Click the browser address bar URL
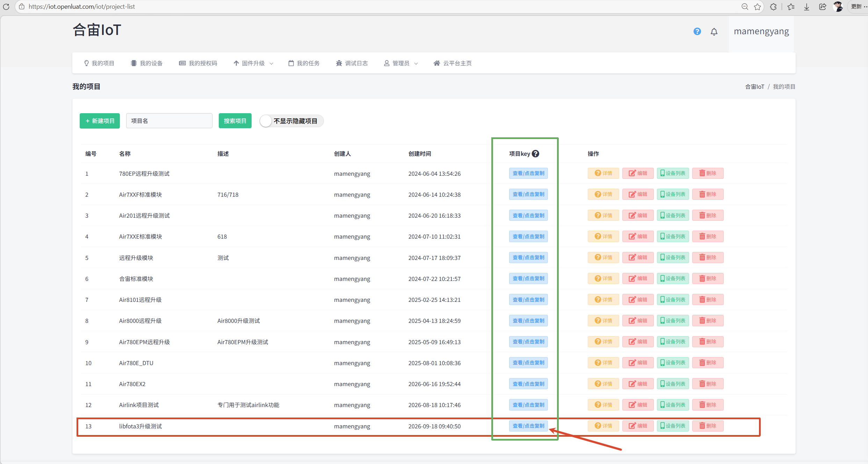Viewport: 868px width, 464px height. click(81, 7)
